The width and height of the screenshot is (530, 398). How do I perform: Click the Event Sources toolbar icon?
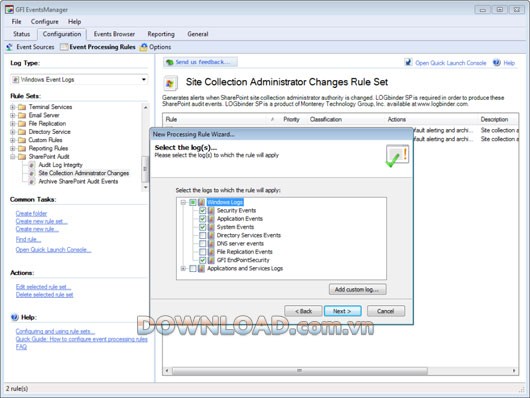coord(9,47)
